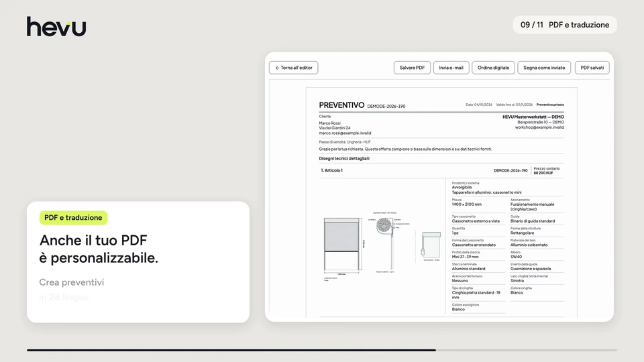
Task: Select quote number DEMODE-2026-190 beside PREVENTIVO
Action: click(386, 107)
